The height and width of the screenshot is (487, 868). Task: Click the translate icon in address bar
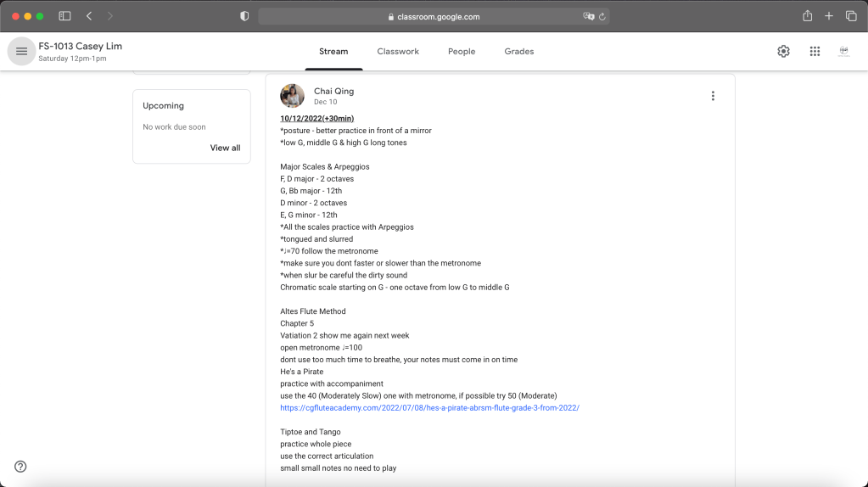point(588,16)
